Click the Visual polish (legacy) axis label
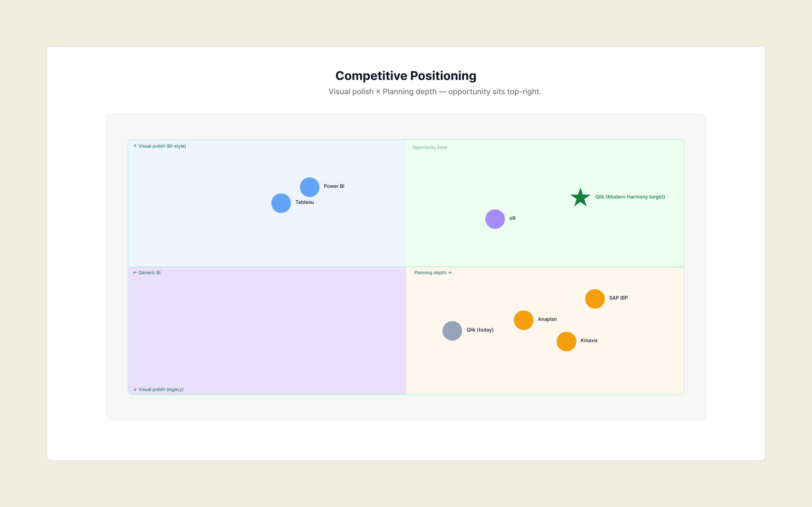Viewport: 812px width, 507px height. coord(158,389)
